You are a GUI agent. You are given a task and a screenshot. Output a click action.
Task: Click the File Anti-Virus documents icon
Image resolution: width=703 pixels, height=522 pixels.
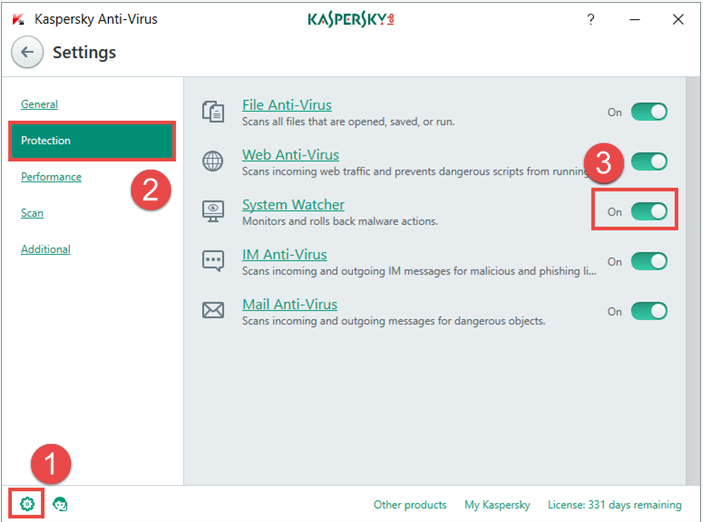(x=213, y=112)
